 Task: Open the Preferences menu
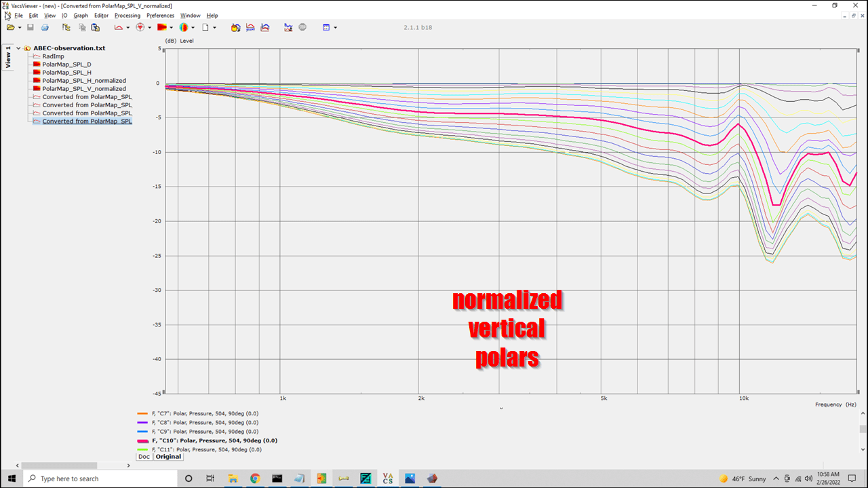pyautogui.click(x=161, y=15)
